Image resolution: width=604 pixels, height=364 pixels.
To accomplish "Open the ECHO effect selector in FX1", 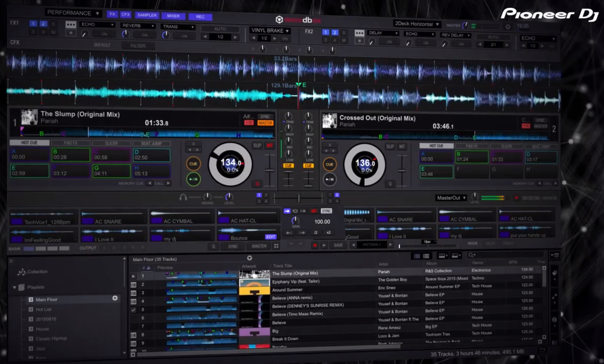I will (x=97, y=25).
